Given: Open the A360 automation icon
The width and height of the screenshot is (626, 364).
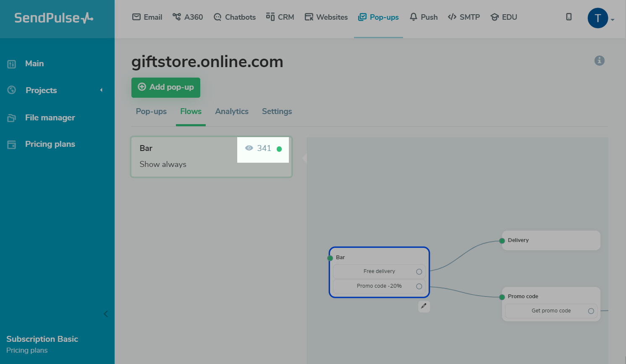Looking at the screenshot, I should point(177,17).
